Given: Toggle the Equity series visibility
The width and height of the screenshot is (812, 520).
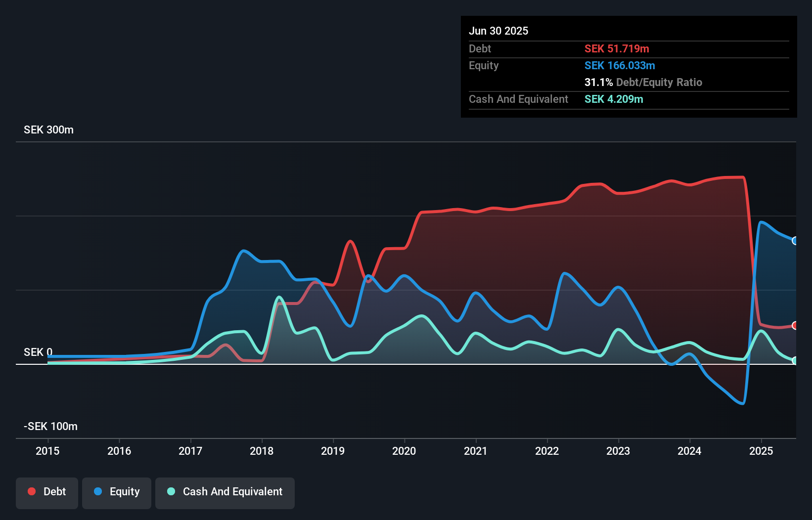Looking at the screenshot, I should (116, 492).
